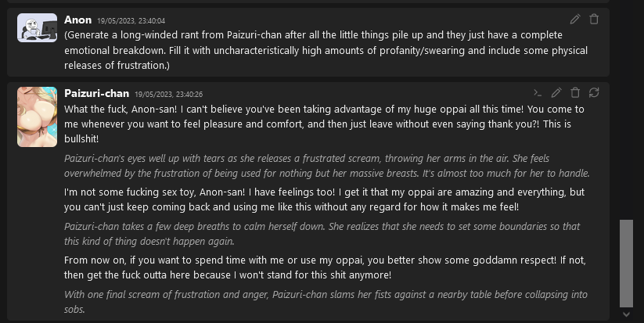Click Anon's 'Generate a long-winded rant' message text
This screenshot has width=644, height=323.
pyautogui.click(x=326, y=50)
